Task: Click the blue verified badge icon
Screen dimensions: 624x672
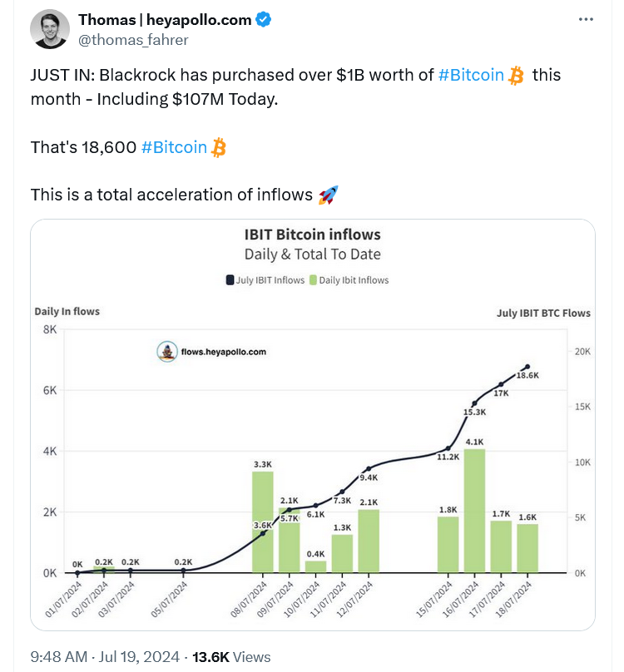Action: tap(263, 20)
